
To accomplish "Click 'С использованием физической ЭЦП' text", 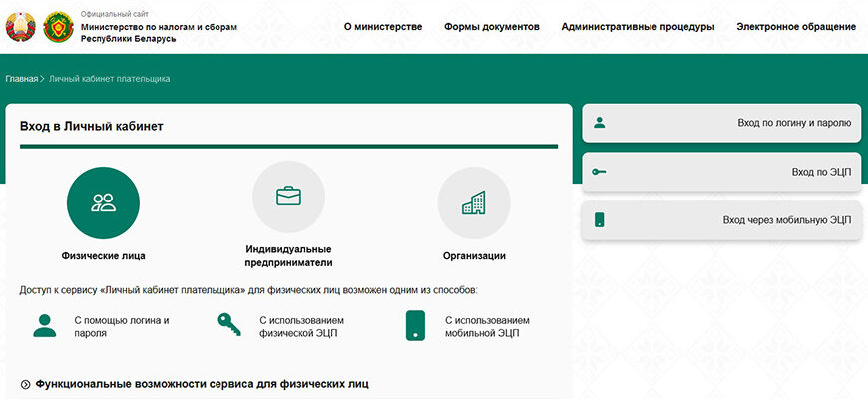I will pyautogui.click(x=301, y=327).
